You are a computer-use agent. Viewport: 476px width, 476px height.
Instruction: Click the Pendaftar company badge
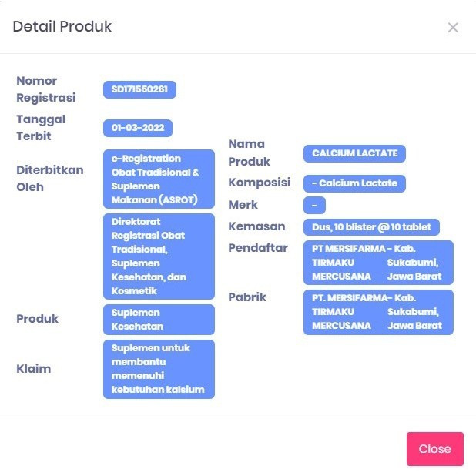pos(378,263)
